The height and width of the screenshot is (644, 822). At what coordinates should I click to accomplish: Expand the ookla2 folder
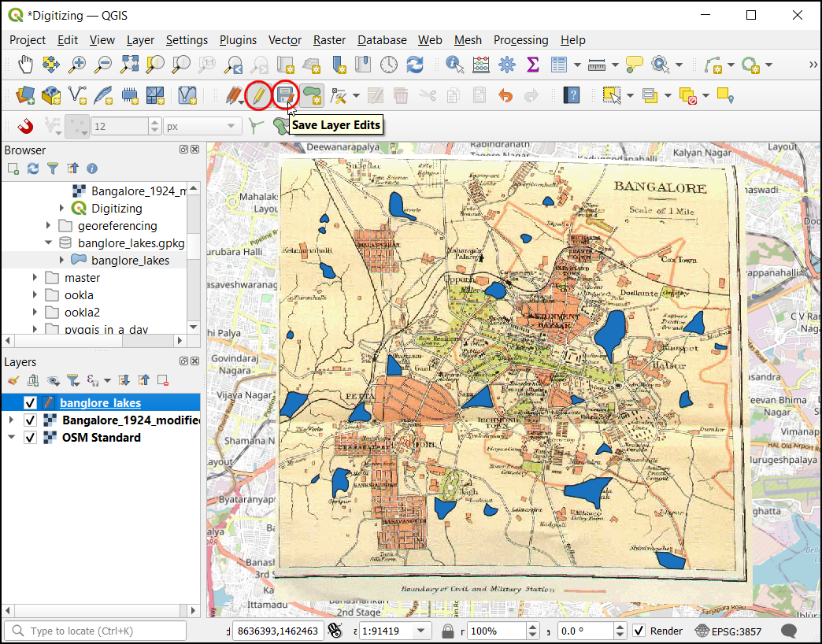(x=35, y=313)
